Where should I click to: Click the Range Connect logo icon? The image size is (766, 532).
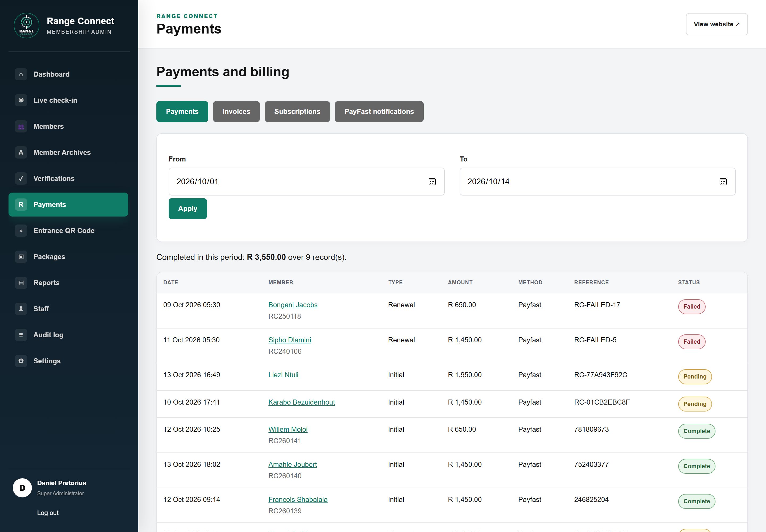click(26, 26)
